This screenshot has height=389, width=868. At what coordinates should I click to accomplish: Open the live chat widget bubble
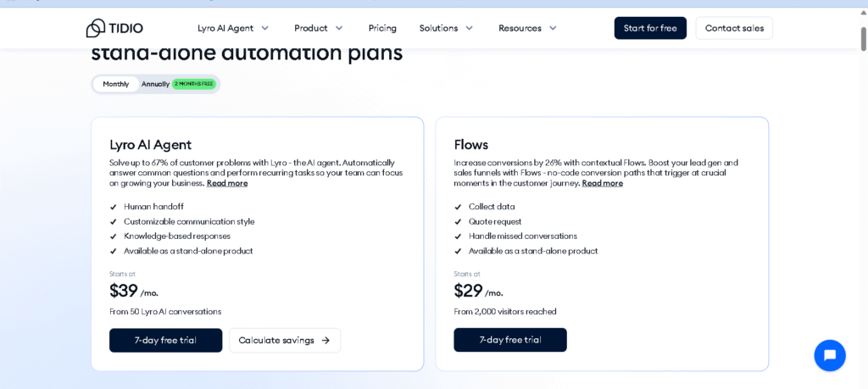pyautogui.click(x=829, y=355)
